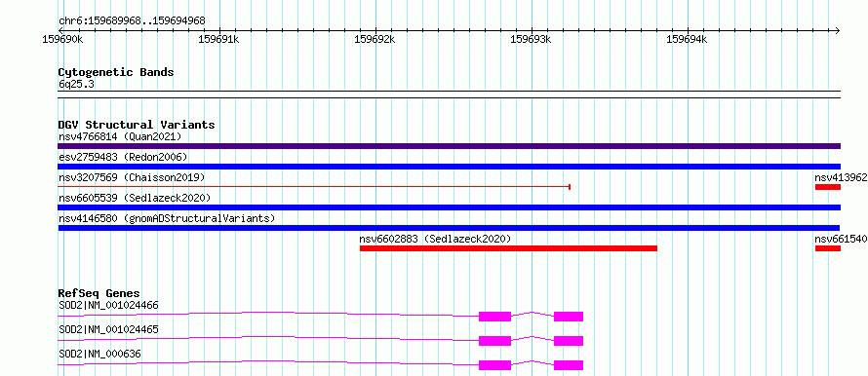This screenshot has width=868, height=376.
Task: Click the nsv4766814 (Quan2021) dark purple variant bar
Action: [449, 146]
